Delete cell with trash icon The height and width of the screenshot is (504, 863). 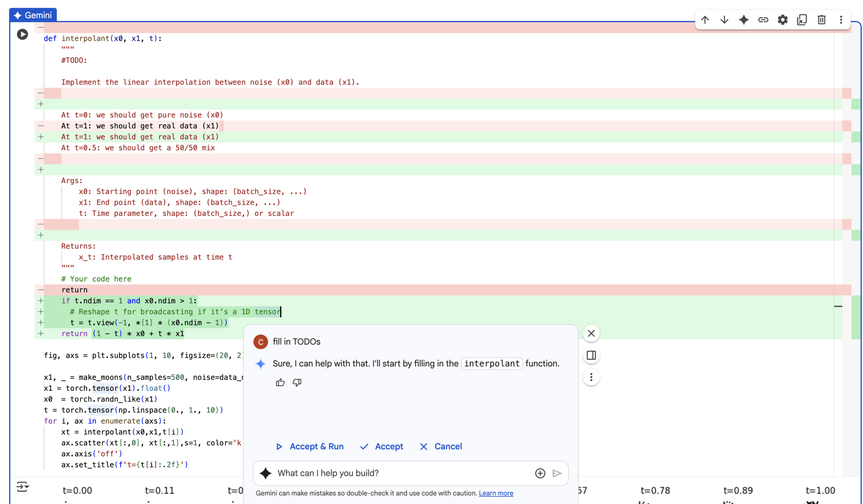point(822,20)
